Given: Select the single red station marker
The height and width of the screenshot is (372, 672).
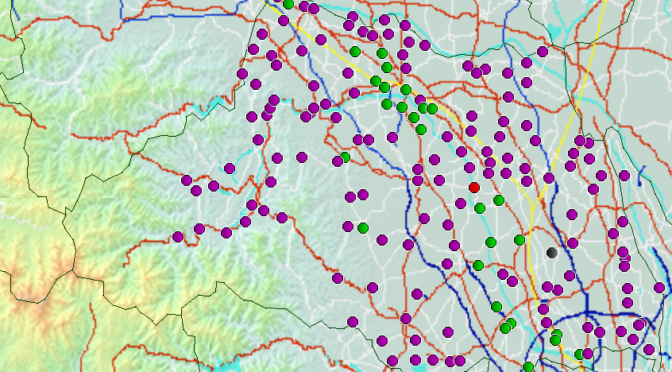Looking at the screenshot, I should [474, 187].
